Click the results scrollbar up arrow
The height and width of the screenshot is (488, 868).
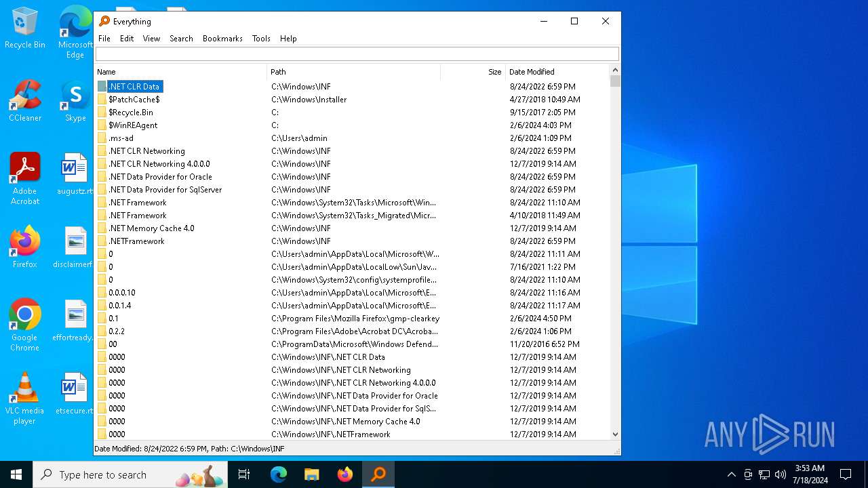(x=615, y=70)
